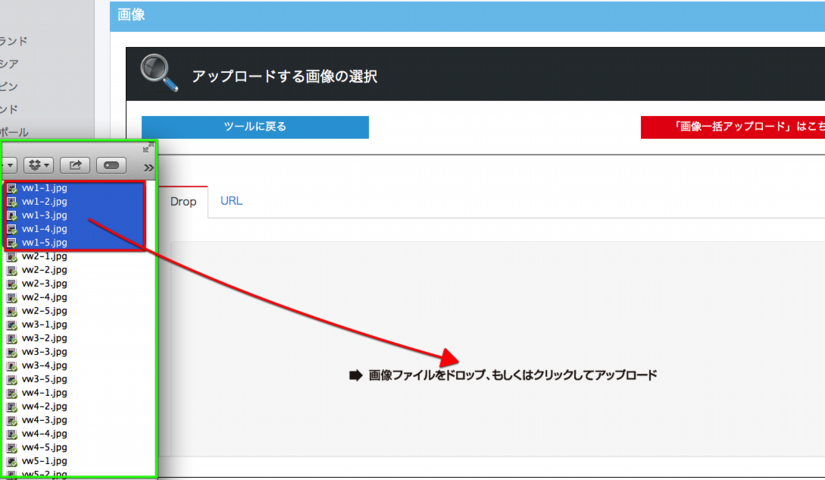This screenshot has width=825, height=480.
Task: Select vw1-5.jpg in the file list
Action: (44, 242)
